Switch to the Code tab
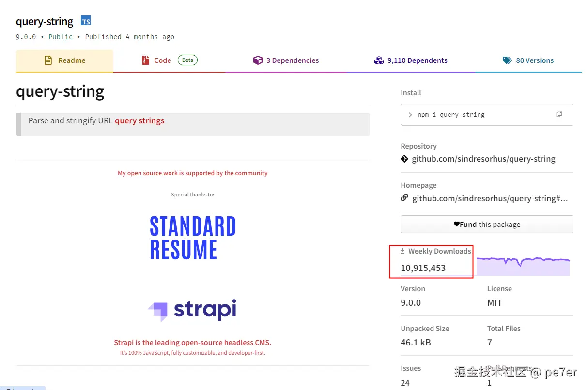The image size is (588, 390). click(170, 61)
